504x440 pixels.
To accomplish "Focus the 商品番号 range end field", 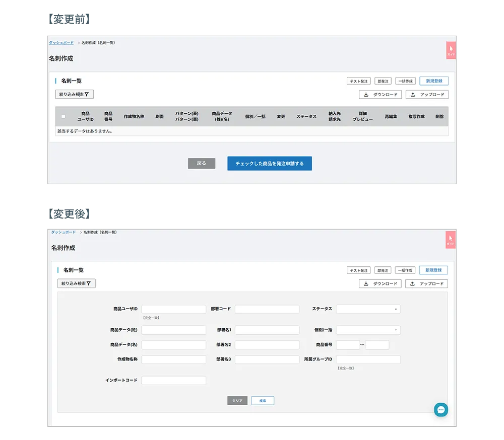I will point(377,345).
